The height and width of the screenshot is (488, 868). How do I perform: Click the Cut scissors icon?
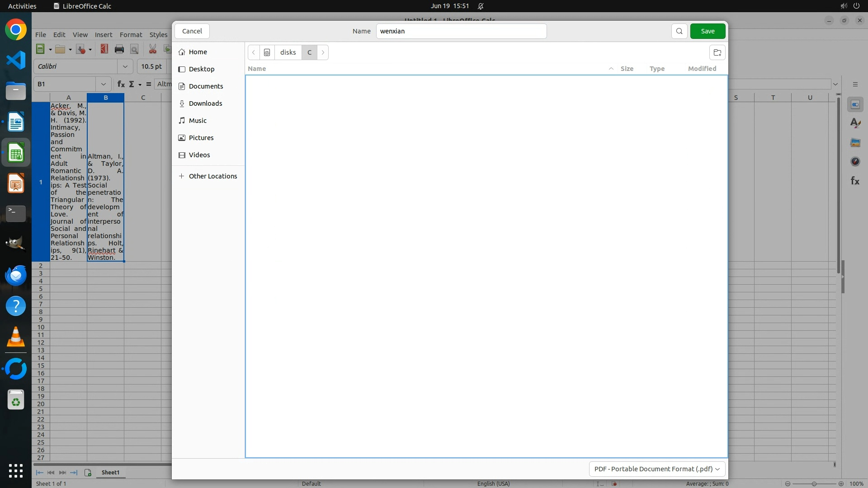(x=153, y=49)
